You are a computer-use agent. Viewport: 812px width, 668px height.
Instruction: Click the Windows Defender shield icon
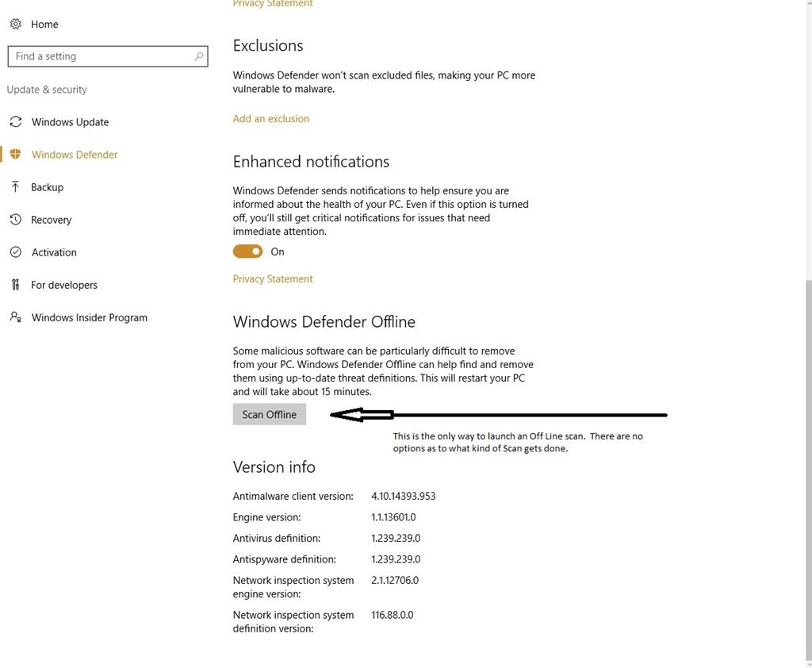(x=16, y=154)
